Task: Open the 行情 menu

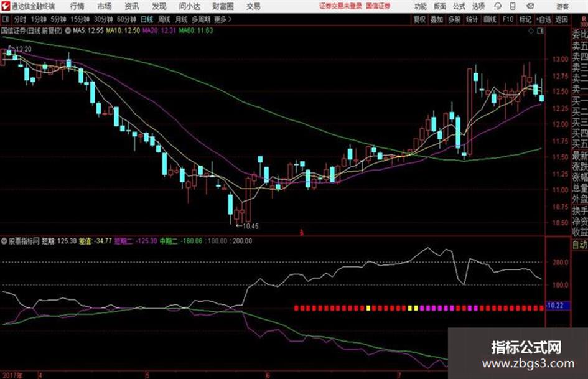Action: pyautogui.click(x=77, y=6)
